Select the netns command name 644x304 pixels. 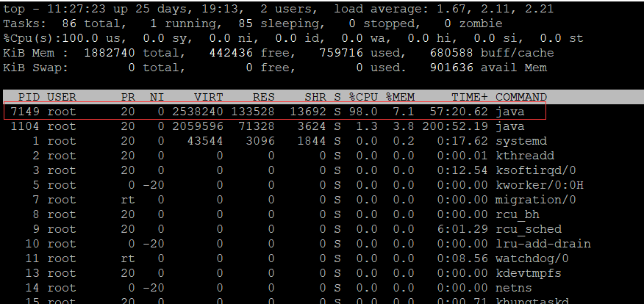coord(514,288)
